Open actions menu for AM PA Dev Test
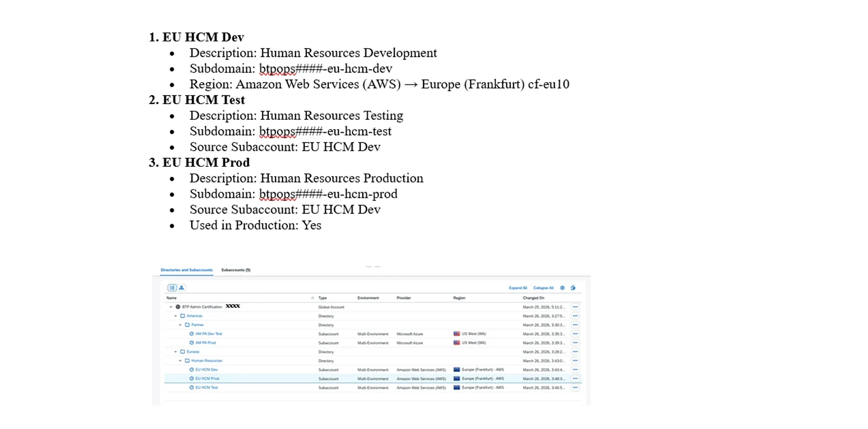This screenshot has height=429, width=868. coord(575,334)
